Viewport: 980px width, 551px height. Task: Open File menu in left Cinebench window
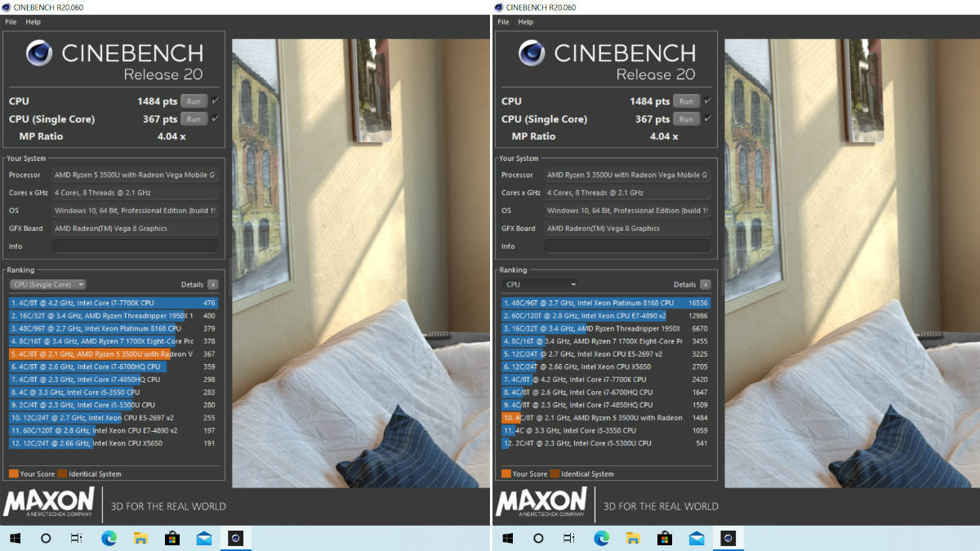pos(11,22)
